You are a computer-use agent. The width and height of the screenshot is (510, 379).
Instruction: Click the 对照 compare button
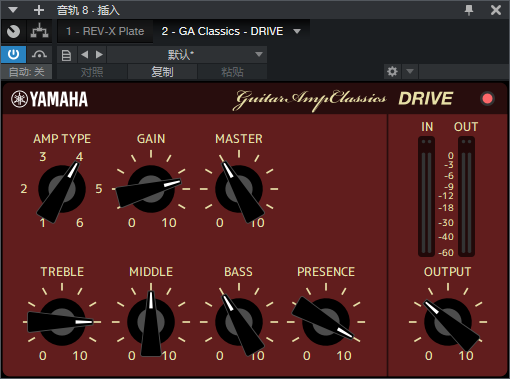pos(92,72)
